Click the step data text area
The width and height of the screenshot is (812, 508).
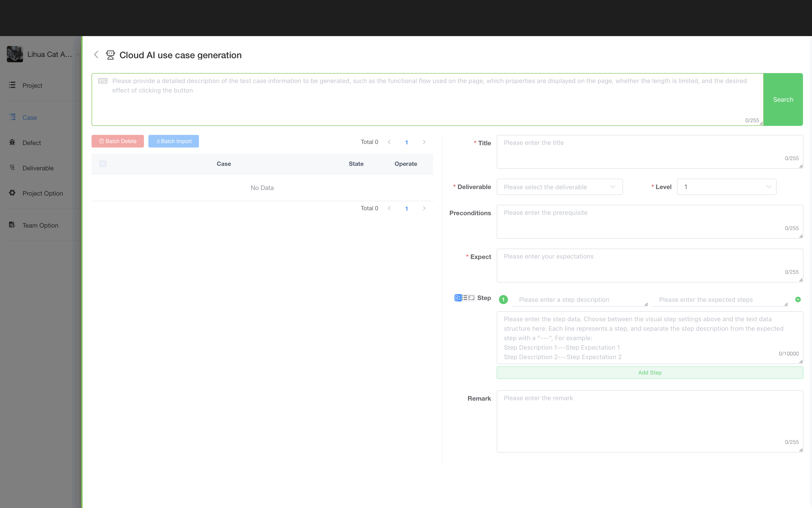pos(650,338)
